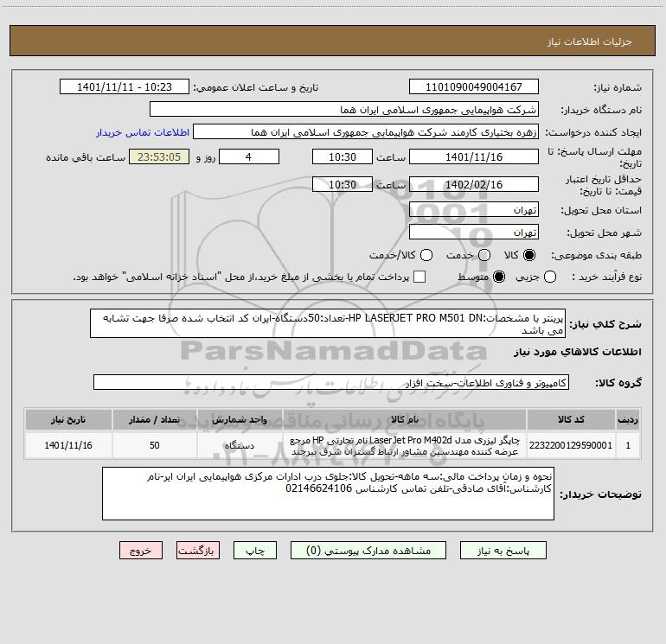
Task: Click the نام کالا column header
Action: pyautogui.click(x=405, y=419)
